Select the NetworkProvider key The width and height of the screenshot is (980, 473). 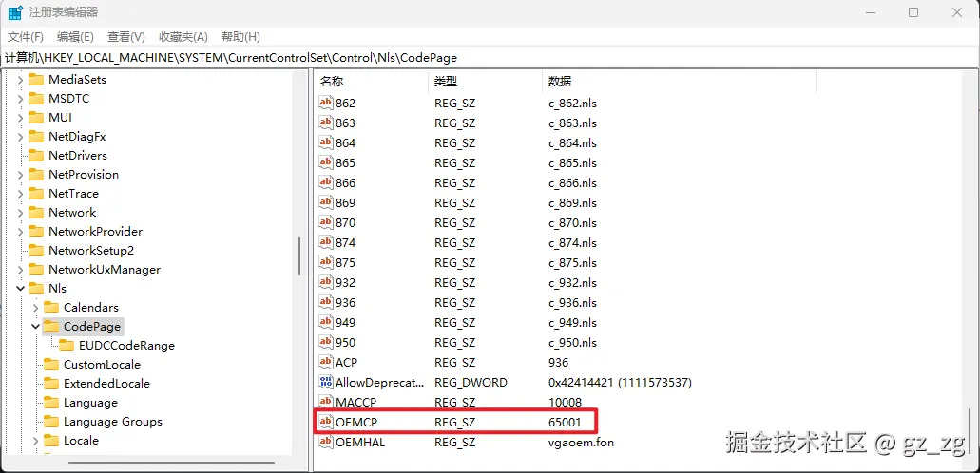pos(95,232)
